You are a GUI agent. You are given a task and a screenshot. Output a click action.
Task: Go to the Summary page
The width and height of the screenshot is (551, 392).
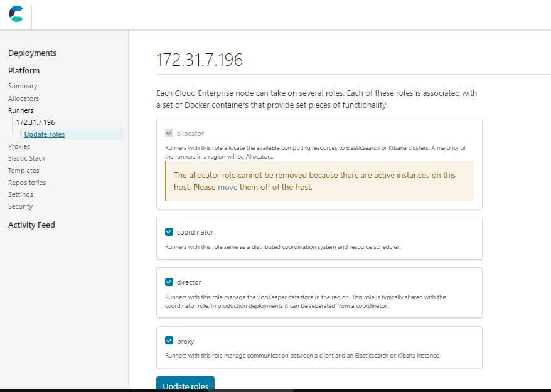(23, 86)
